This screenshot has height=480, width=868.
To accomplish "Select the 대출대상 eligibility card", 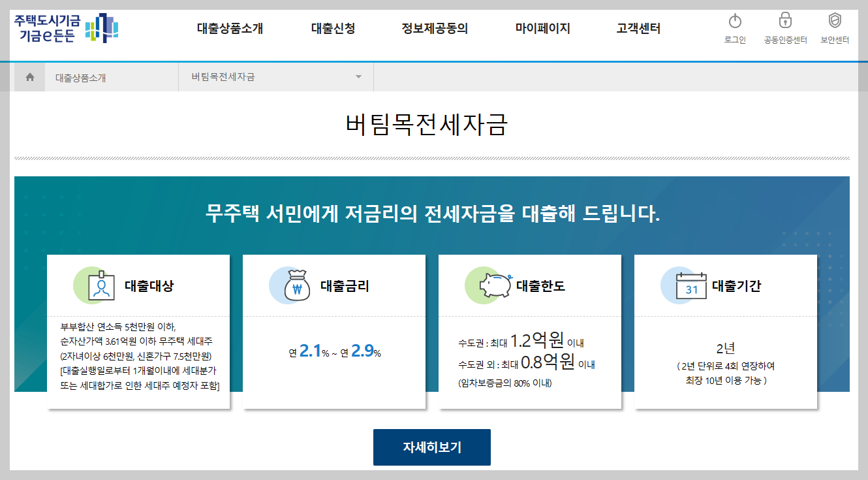I will [138, 333].
